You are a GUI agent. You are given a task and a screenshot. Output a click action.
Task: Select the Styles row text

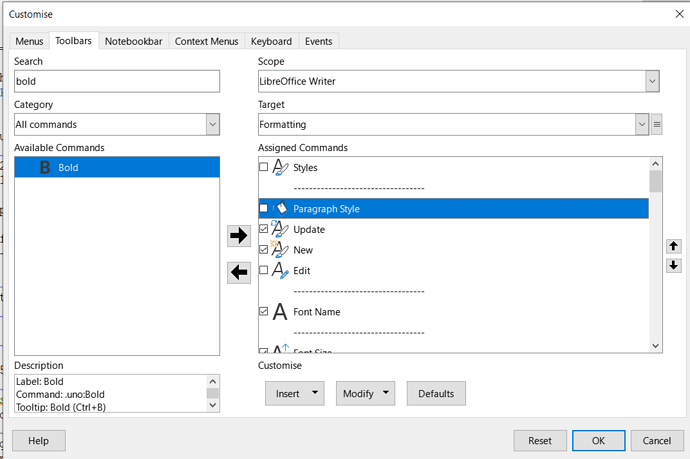[305, 168]
